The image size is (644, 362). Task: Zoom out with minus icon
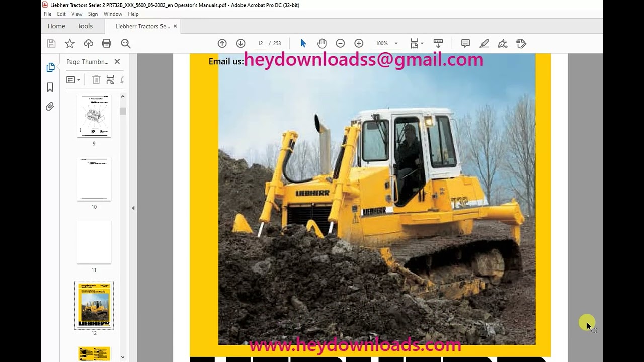click(x=340, y=44)
